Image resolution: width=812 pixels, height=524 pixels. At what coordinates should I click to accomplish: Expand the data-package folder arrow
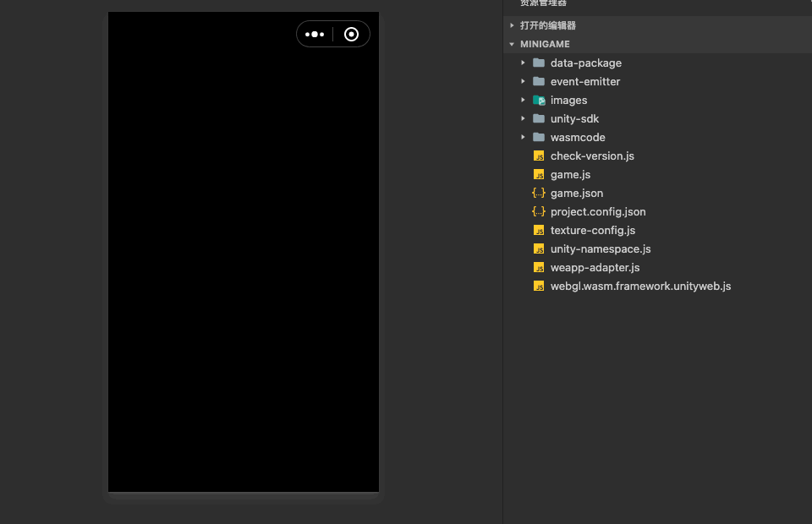point(523,63)
